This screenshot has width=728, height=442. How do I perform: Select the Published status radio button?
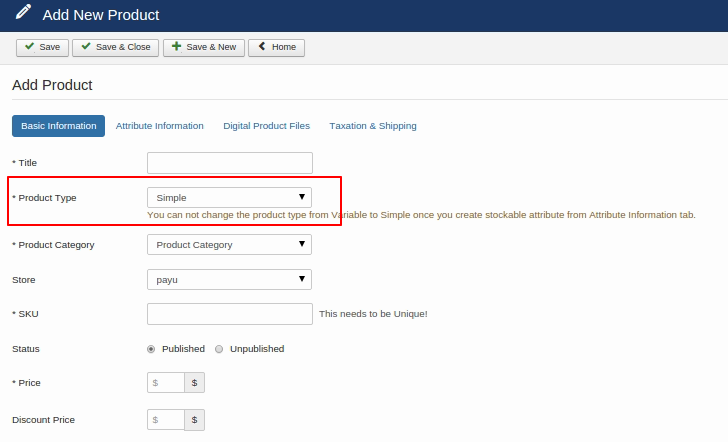pos(151,349)
